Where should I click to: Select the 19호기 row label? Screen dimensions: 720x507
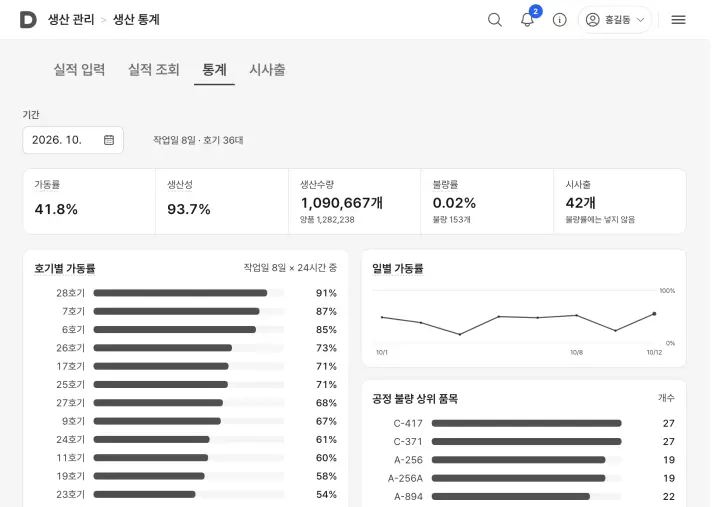pyautogui.click(x=71, y=476)
